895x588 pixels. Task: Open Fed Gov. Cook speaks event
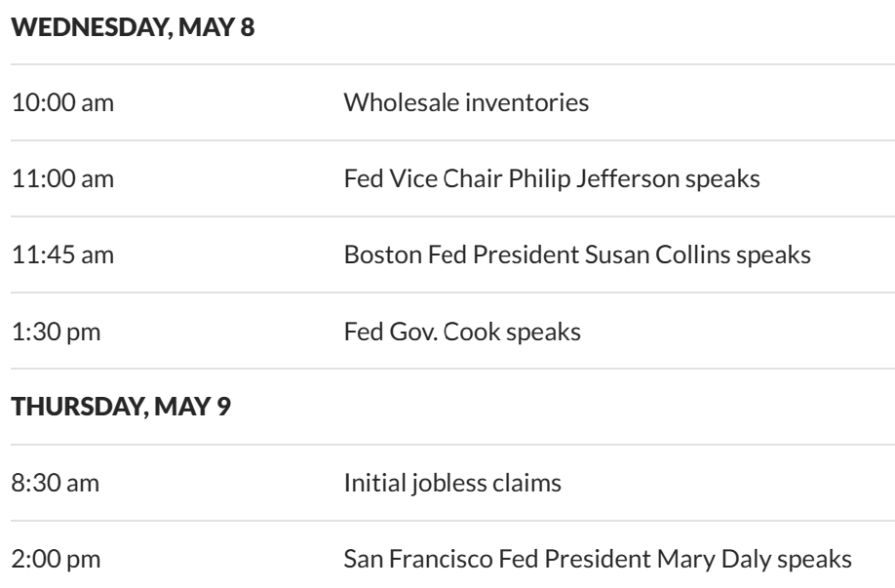coord(462,332)
